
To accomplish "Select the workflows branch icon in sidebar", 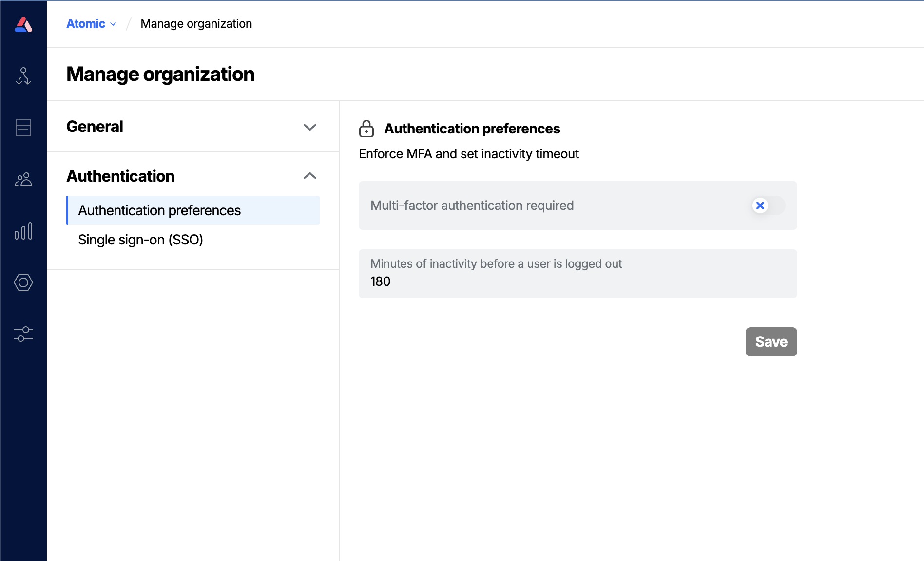I will pos(23,76).
